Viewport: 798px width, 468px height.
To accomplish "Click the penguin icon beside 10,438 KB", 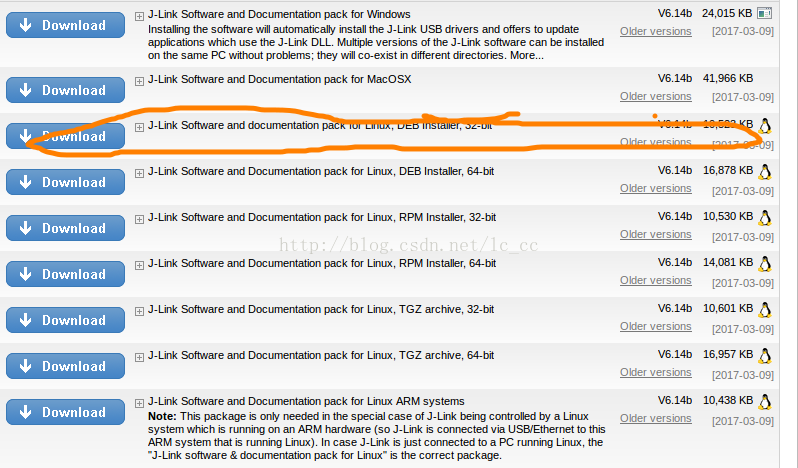I will click(764, 402).
